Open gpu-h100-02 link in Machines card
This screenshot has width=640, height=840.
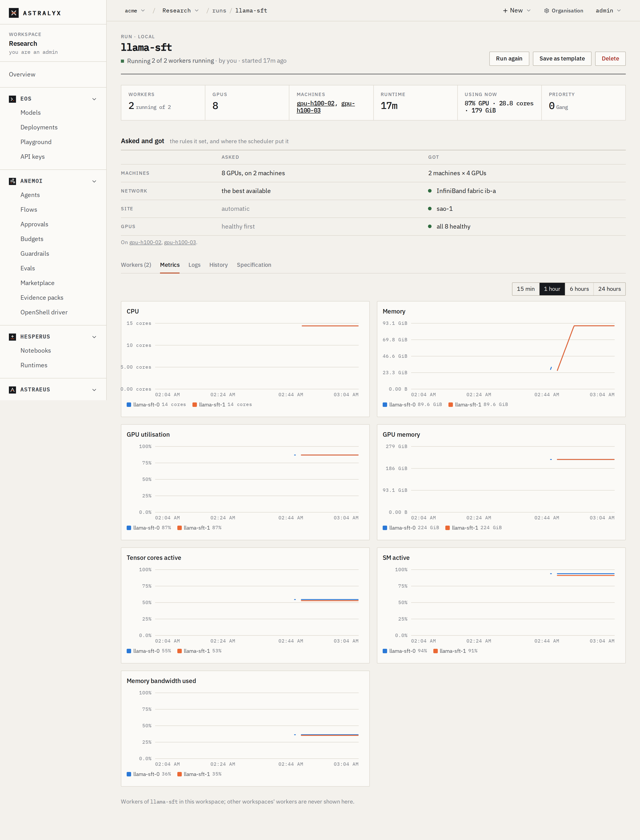click(315, 103)
